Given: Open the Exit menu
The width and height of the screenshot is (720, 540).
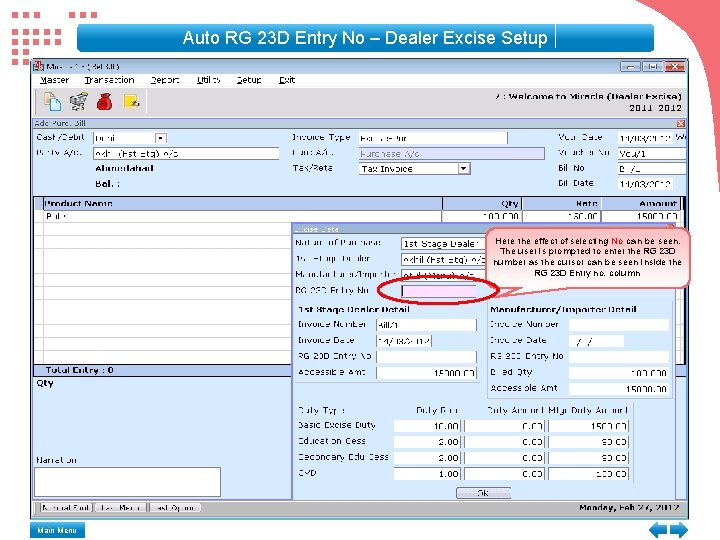Looking at the screenshot, I should pos(287,80).
